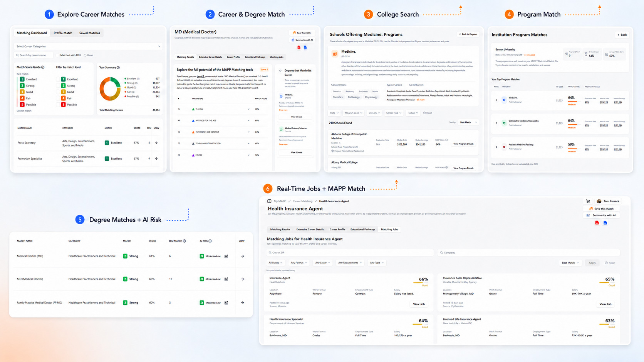Open Any Requirements jobs filter dropdown
The height and width of the screenshot is (362, 644).
350,263
